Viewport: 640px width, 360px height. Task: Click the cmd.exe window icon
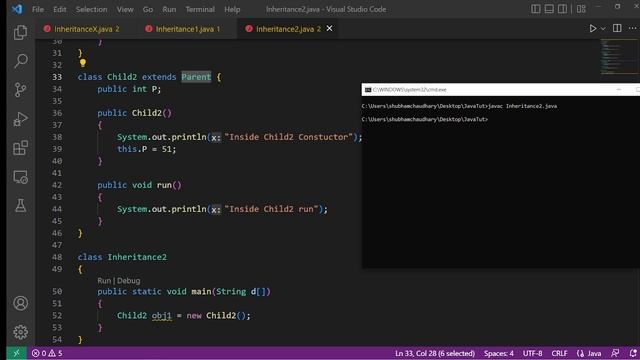[368, 89]
